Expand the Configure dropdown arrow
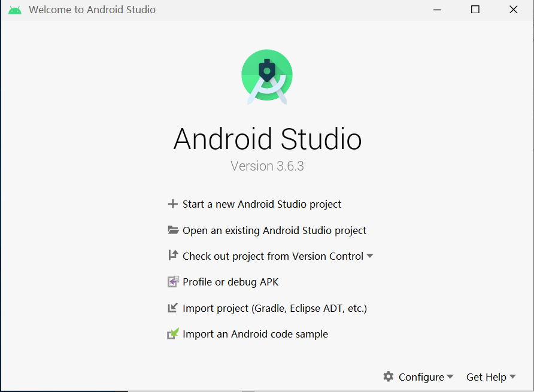This screenshot has height=392, width=534. (x=450, y=377)
